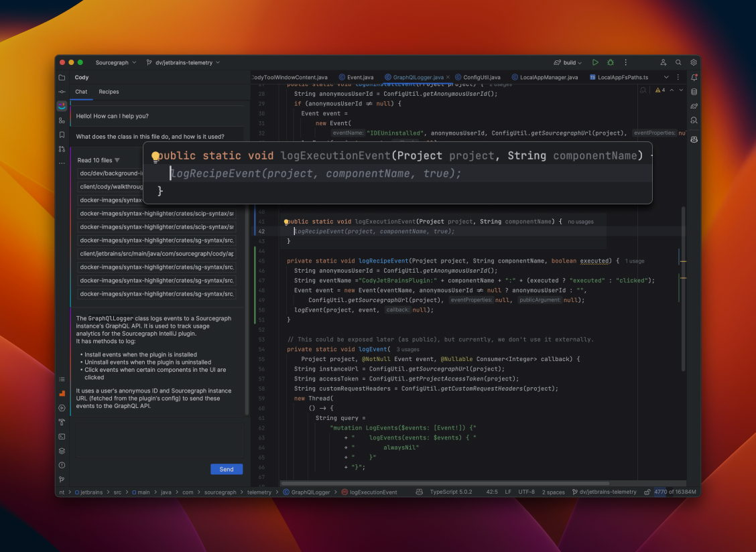756x552 pixels.
Task: Open the ConfigUtil.java editor tab
Action: coord(478,77)
